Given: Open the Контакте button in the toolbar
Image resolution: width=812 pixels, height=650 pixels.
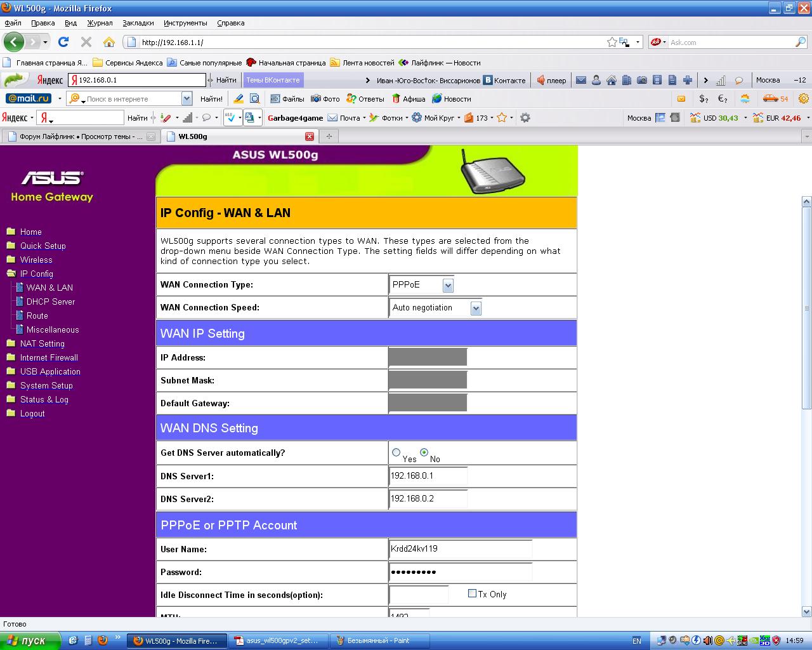Looking at the screenshot, I should [504, 80].
